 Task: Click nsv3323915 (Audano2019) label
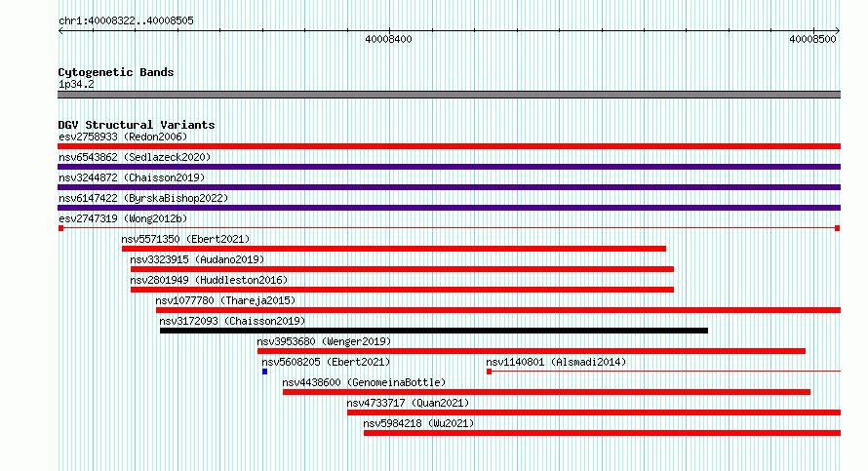tap(197, 259)
